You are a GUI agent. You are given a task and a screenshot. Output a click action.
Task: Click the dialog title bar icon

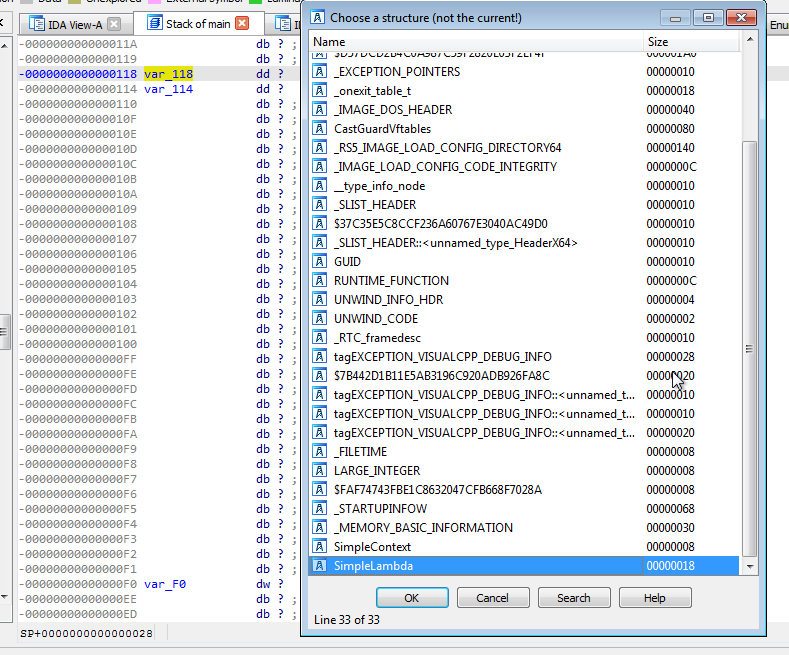coord(318,17)
